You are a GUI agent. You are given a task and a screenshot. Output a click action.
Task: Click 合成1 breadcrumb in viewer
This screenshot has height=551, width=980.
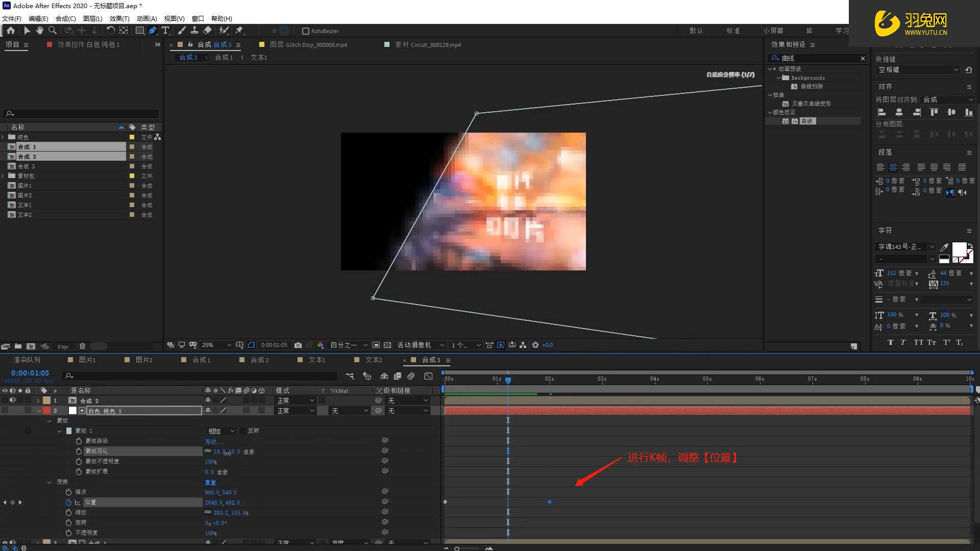tap(224, 58)
